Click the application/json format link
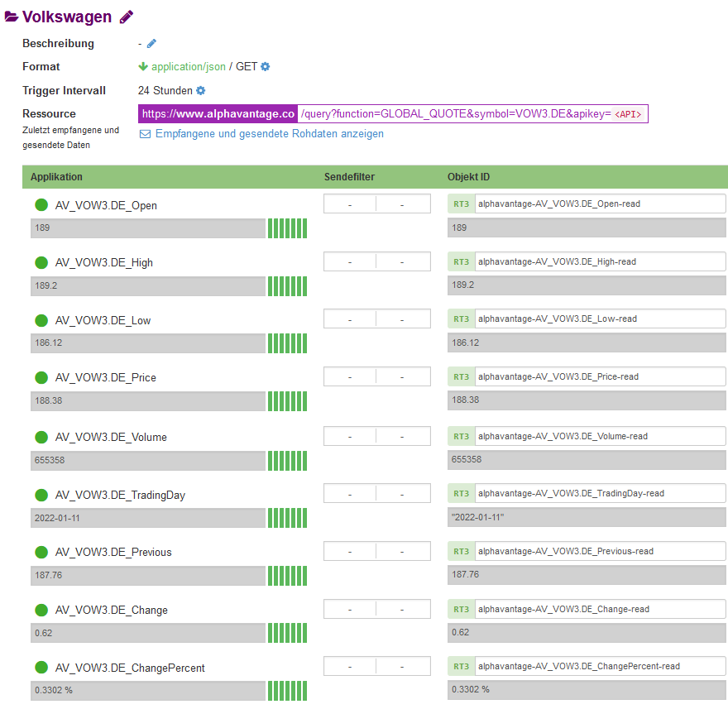This screenshot has width=728, height=709. pyautogui.click(x=189, y=67)
